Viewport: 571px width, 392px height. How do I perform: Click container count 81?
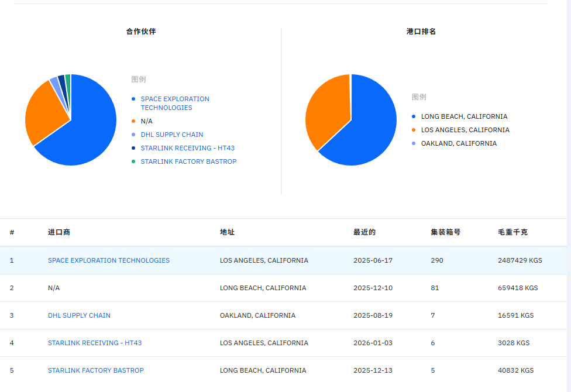click(x=435, y=288)
